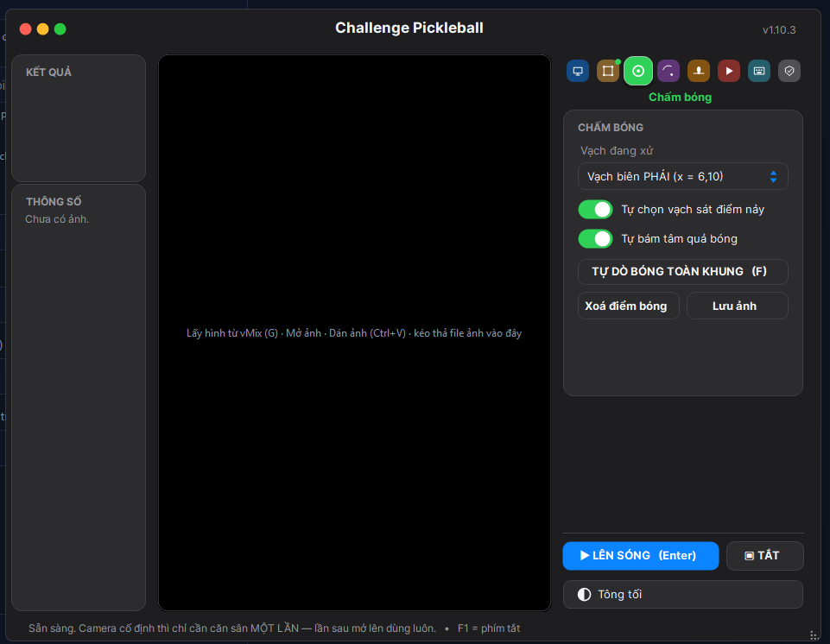The width and height of the screenshot is (830, 644).
Task: Toggle Tự bám tâm quả bóng switch
Action: click(595, 239)
